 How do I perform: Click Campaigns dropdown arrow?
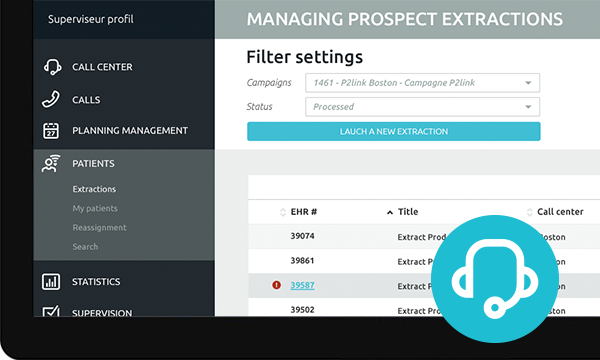pos(528,83)
